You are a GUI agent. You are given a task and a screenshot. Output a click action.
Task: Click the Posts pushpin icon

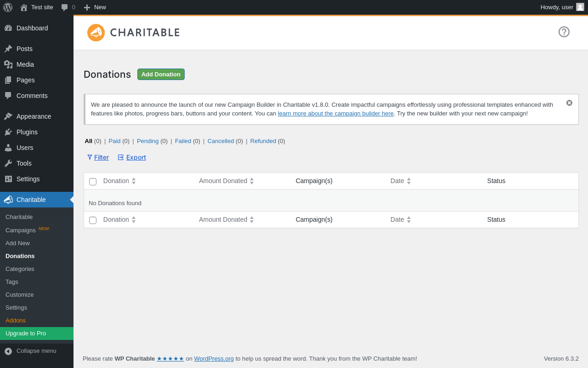[x=8, y=49]
